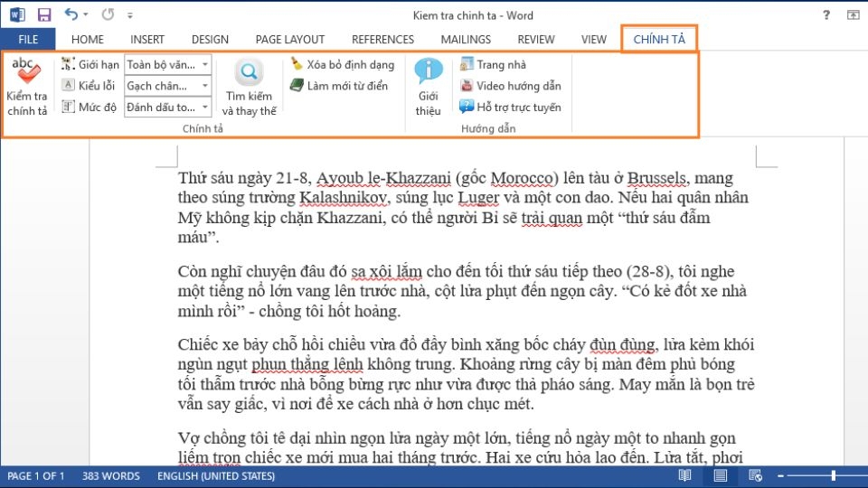Screen dimensions: 868x488
Task: Click the Làm mới từ điển book icon
Action: [297, 85]
